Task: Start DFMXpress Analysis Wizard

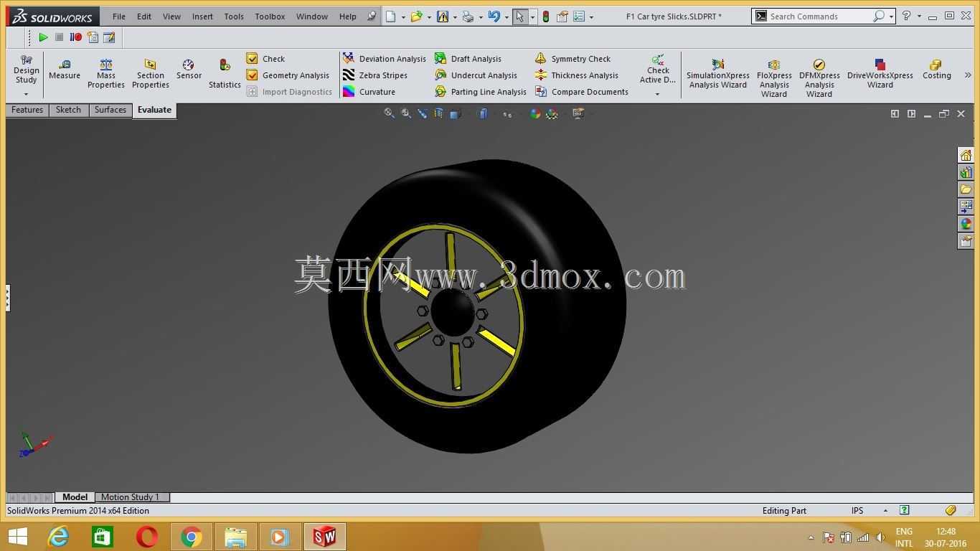Action: (x=819, y=79)
